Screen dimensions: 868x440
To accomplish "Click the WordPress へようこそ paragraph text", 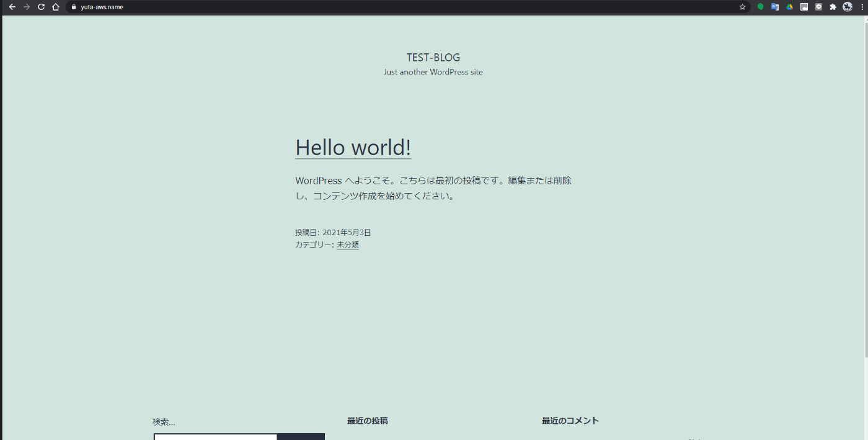I will tap(433, 188).
